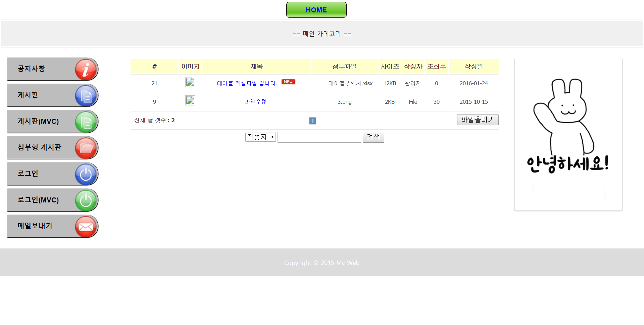Click the blue power icon for 로그인
This screenshot has height=325, width=644.
click(86, 174)
